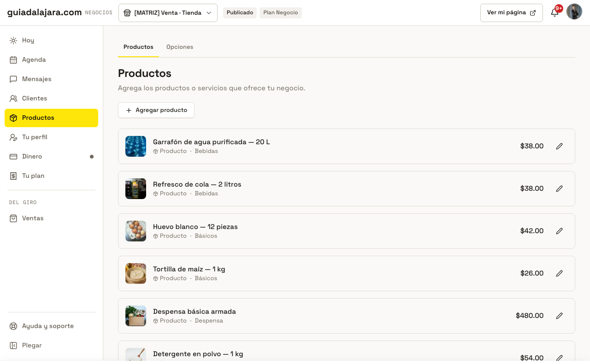This screenshot has width=590, height=364.
Task: Click the Detergente en polvo — 1 kg title
Action: 198,354
